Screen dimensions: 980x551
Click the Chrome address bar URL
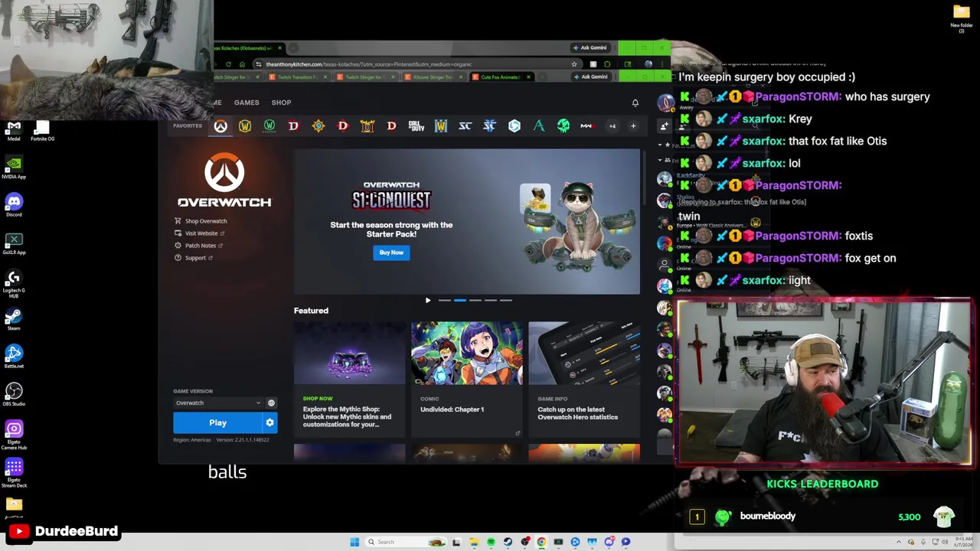pyautogui.click(x=369, y=64)
